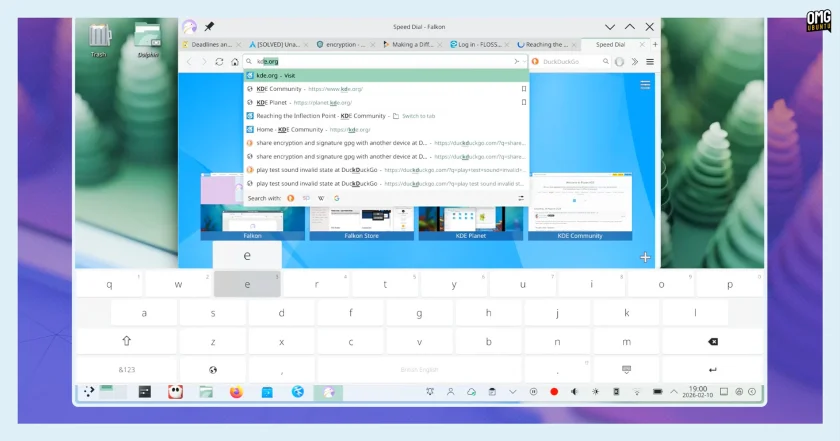Click the pin window icon in Falkon titlebar
Screen dimensions: 840x441
209,26
